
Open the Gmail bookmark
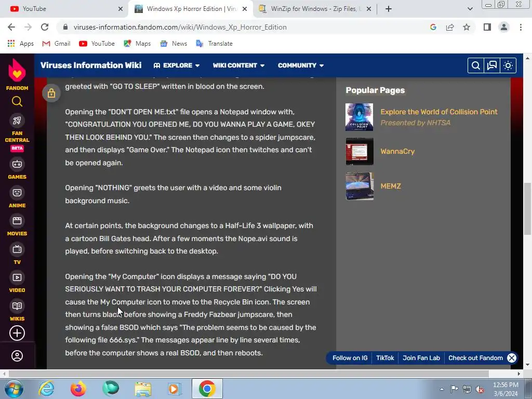(56, 44)
